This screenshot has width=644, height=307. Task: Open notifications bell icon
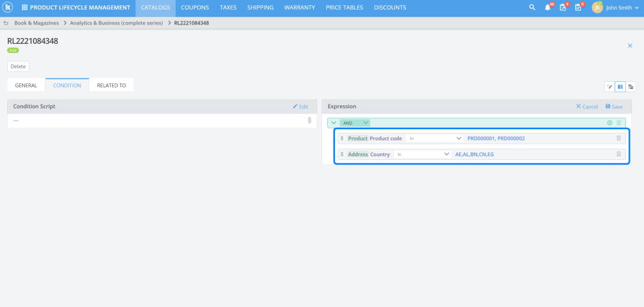point(548,7)
